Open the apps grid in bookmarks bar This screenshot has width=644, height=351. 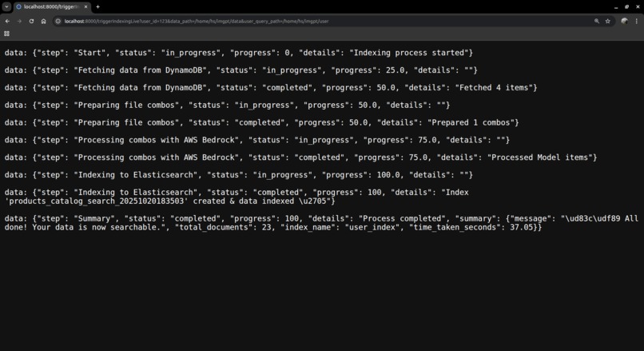(6, 34)
